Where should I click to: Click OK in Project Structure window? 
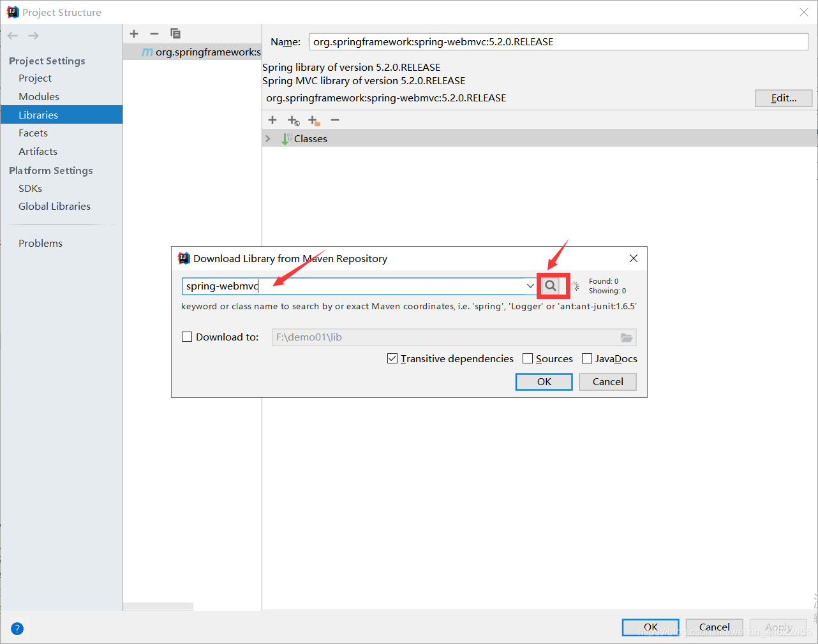tap(650, 627)
